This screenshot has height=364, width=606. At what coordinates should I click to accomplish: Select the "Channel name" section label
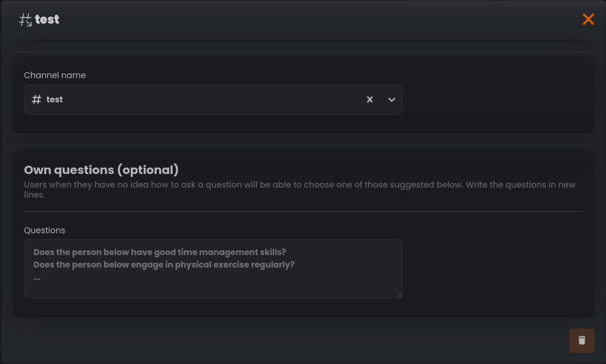pos(54,75)
